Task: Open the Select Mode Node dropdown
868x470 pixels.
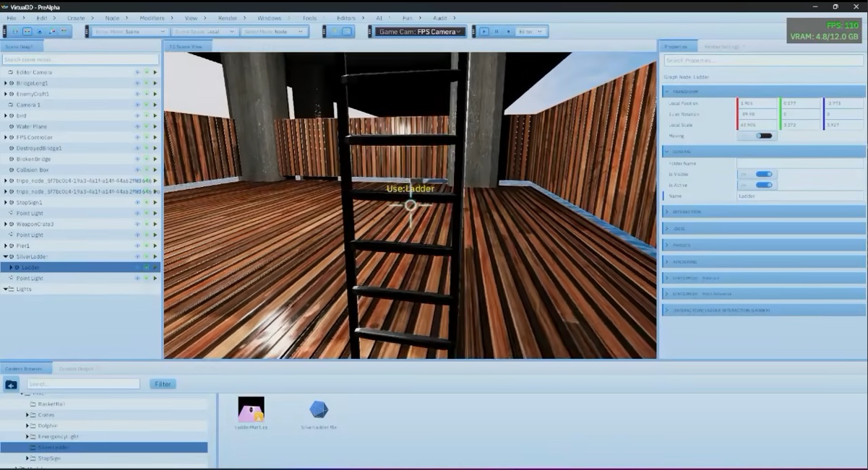Action: tap(275, 32)
